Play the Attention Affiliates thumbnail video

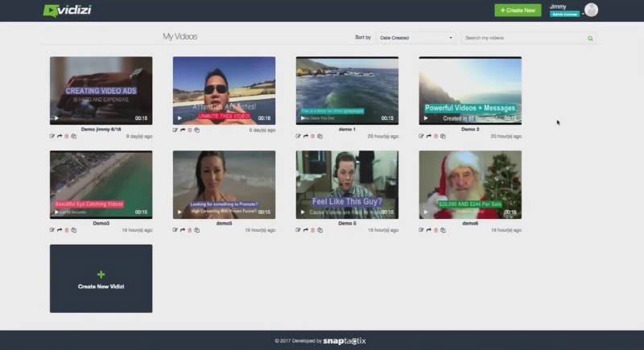180,118
